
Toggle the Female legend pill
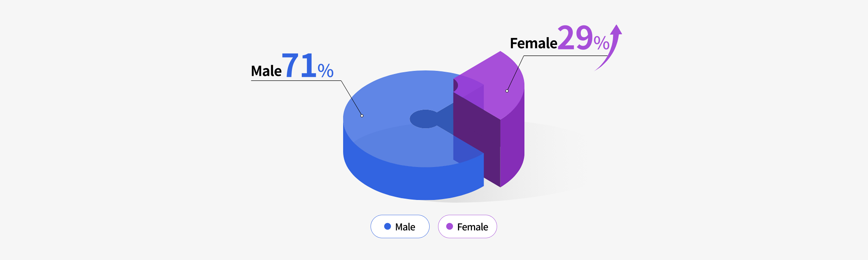click(x=467, y=226)
